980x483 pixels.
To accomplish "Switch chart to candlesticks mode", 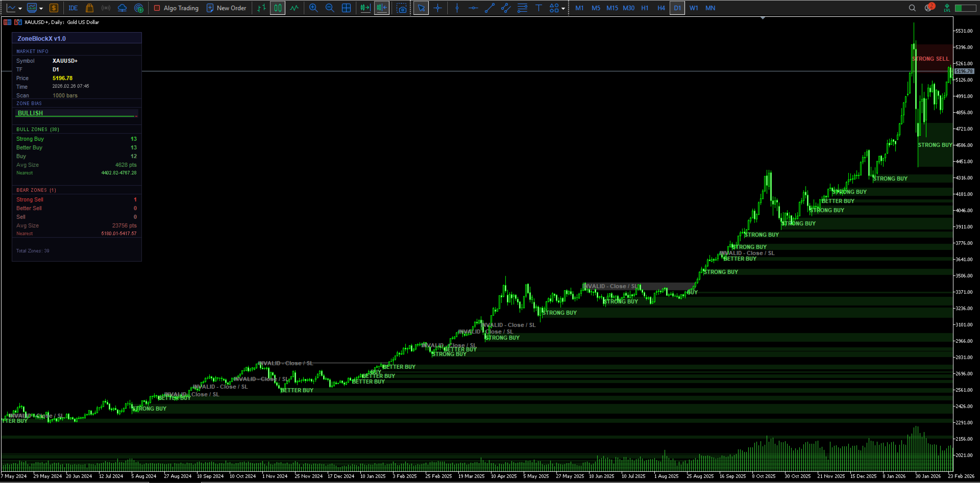I will [278, 8].
